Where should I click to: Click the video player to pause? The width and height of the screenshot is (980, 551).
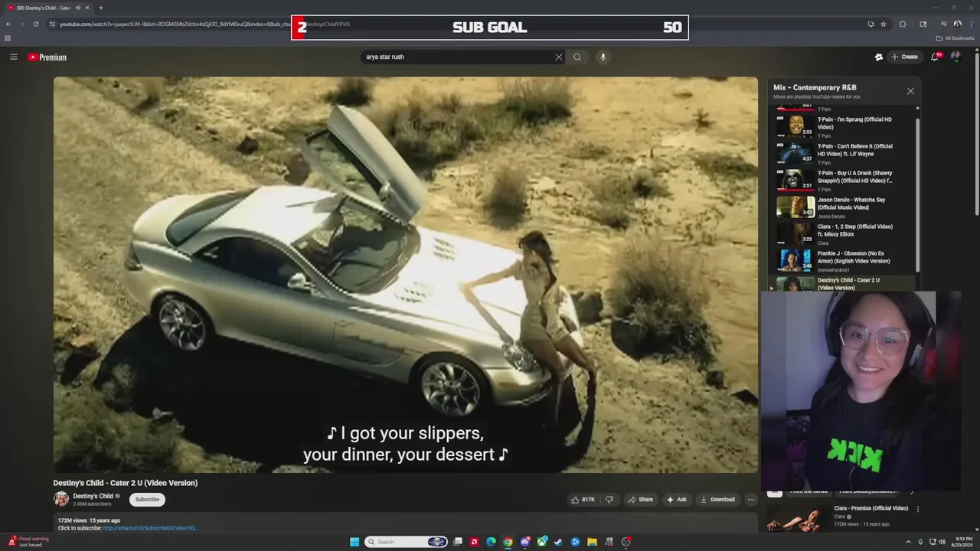pos(405,274)
